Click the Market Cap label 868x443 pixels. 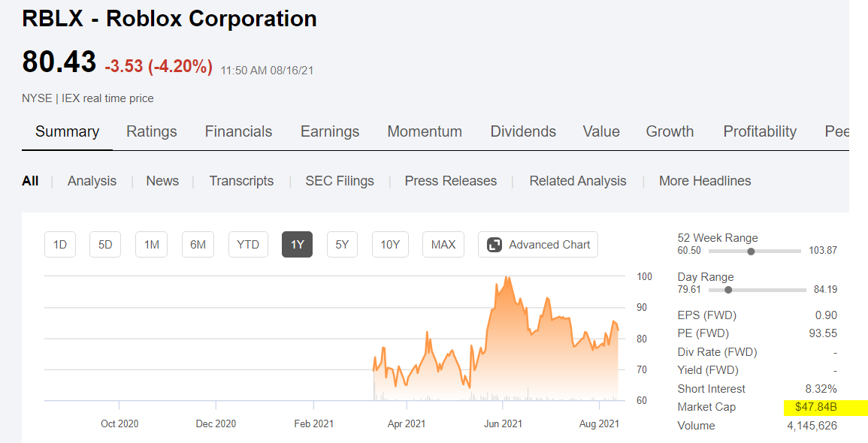coord(706,407)
